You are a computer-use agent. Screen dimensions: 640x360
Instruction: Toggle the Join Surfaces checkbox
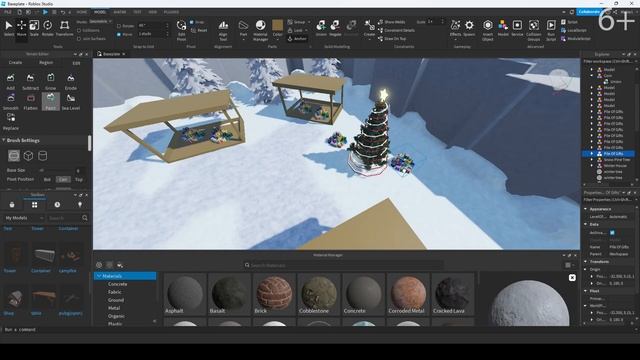coord(79,39)
